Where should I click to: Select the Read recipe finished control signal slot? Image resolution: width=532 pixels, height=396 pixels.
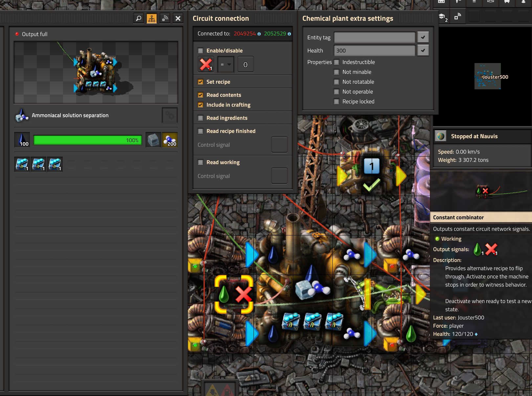click(x=279, y=145)
